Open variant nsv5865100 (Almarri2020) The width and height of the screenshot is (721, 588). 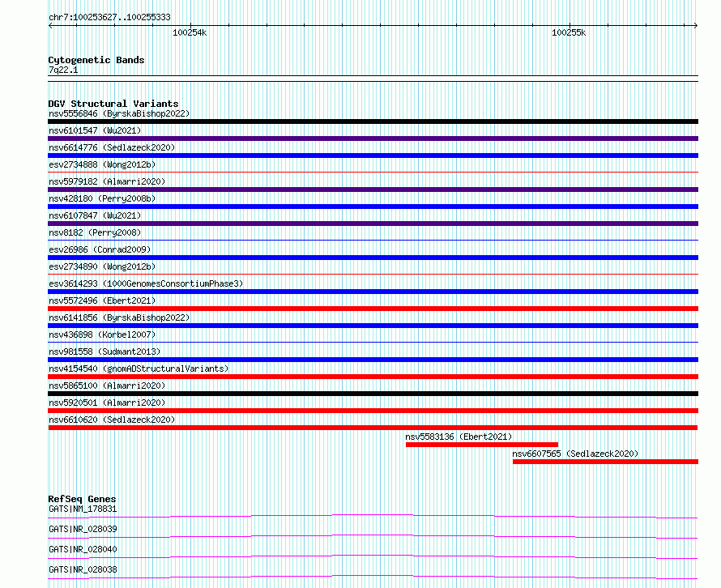click(x=107, y=386)
